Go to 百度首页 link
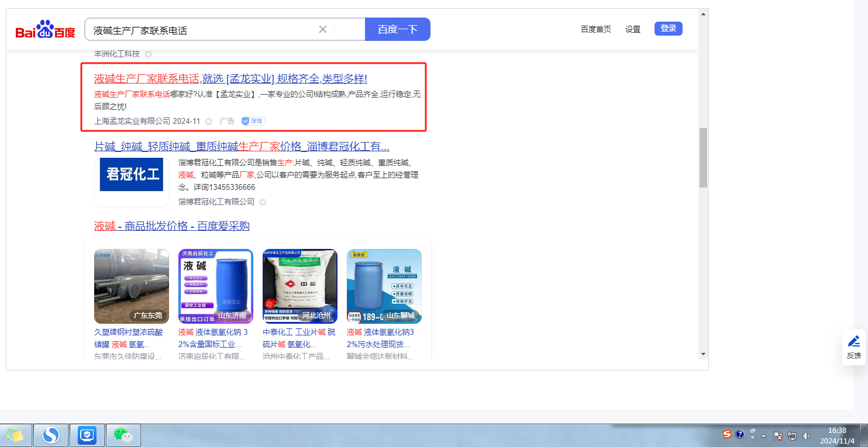Viewport: 868px width, 447px height. pos(595,29)
